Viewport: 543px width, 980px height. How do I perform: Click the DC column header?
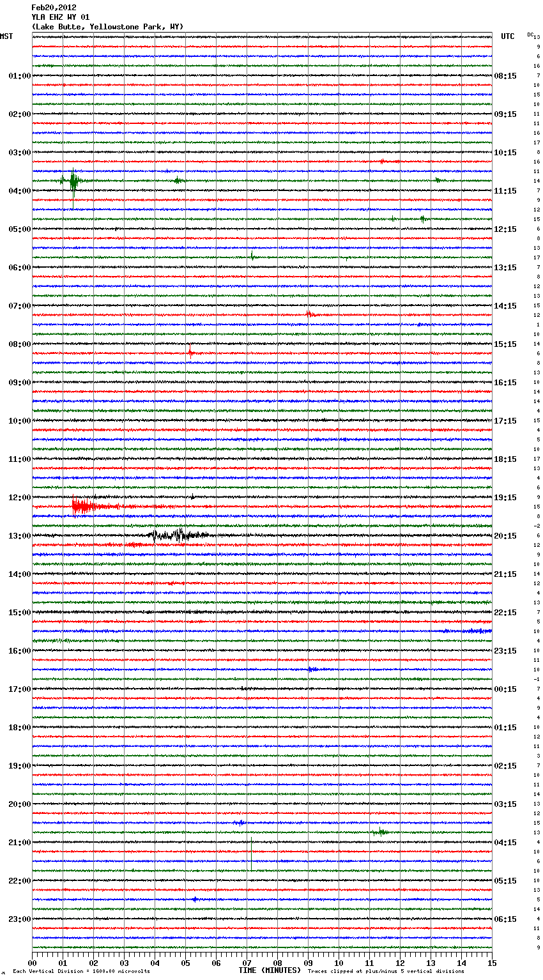click(x=530, y=34)
